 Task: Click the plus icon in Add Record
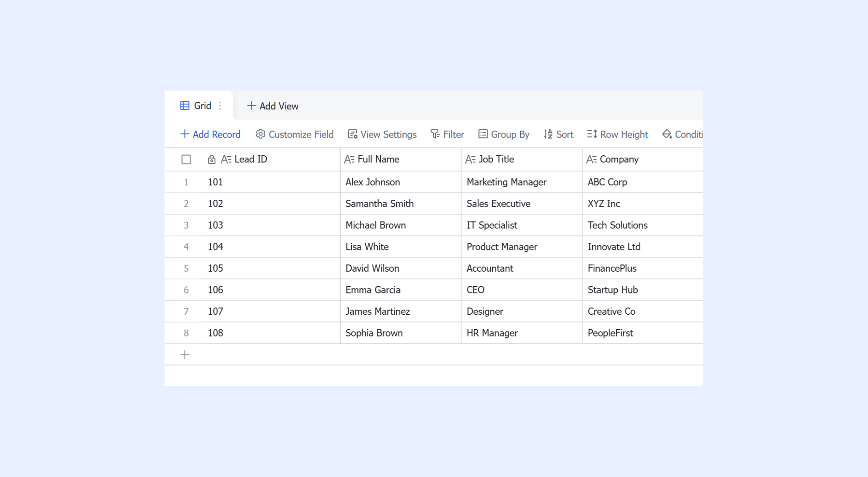point(184,134)
